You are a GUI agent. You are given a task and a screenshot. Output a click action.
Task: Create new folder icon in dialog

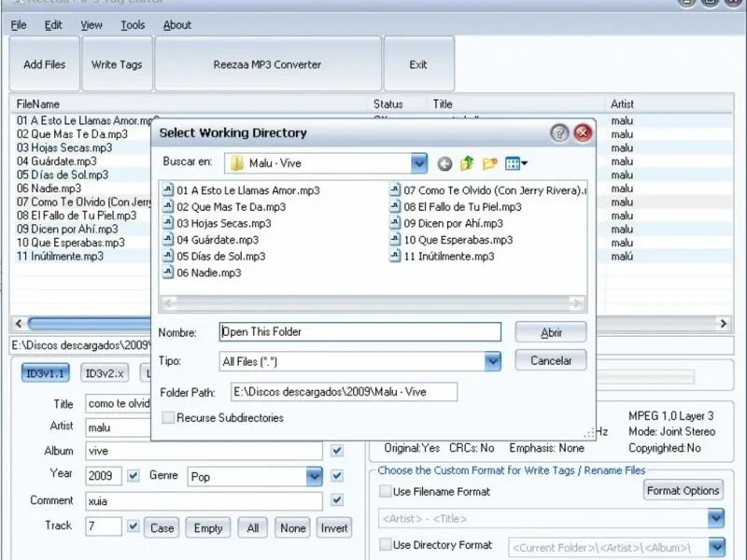coord(489,164)
